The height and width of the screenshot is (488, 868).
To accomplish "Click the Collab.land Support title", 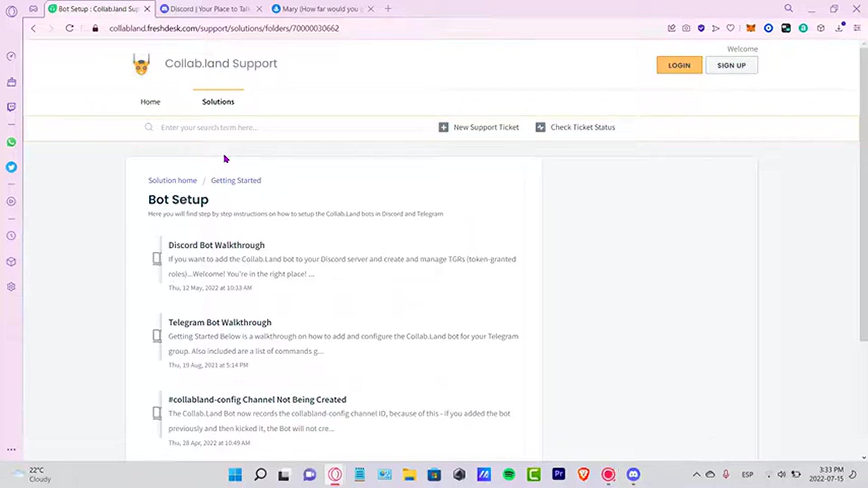I will pos(221,64).
